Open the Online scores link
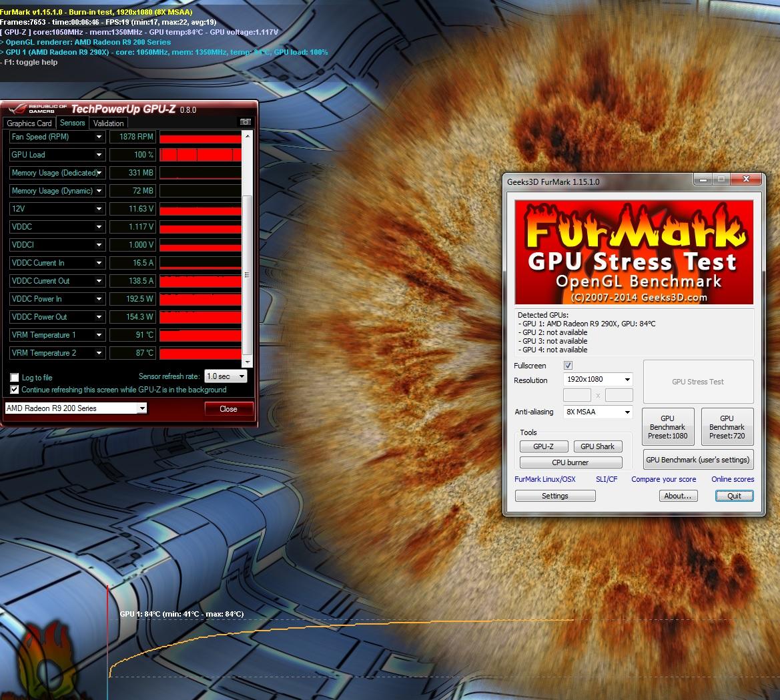Image resolution: width=780 pixels, height=700 pixels. (x=732, y=479)
